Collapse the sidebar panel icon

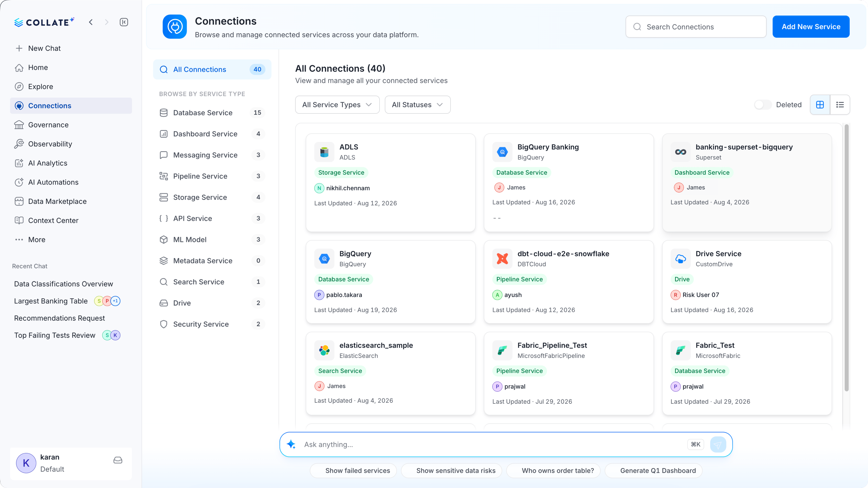click(x=124, y=22)
